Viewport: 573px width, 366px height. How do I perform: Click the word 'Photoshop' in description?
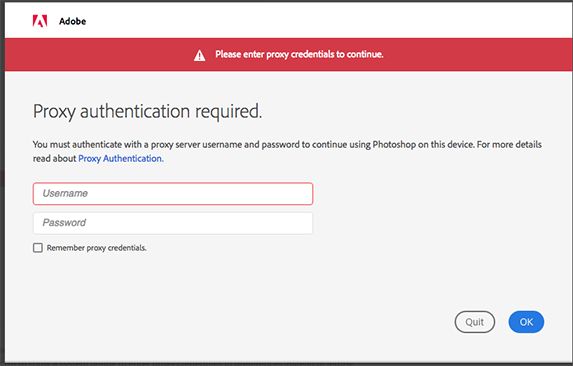click(x=394, y=145)
